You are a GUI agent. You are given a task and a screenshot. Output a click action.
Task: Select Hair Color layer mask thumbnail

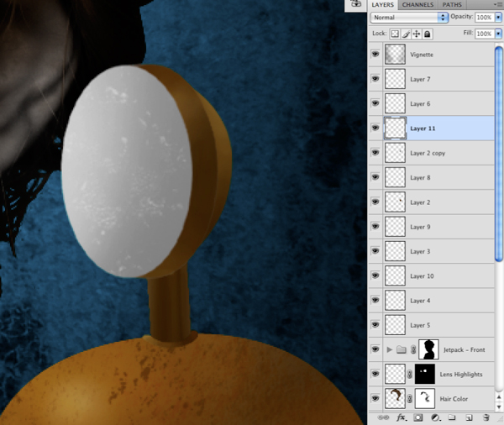point(425,399)
